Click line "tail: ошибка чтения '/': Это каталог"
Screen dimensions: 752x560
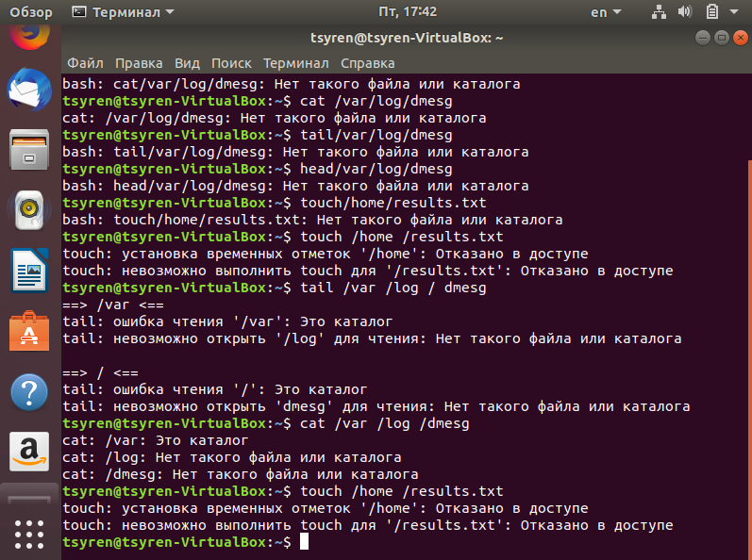(x=215, y=390)
